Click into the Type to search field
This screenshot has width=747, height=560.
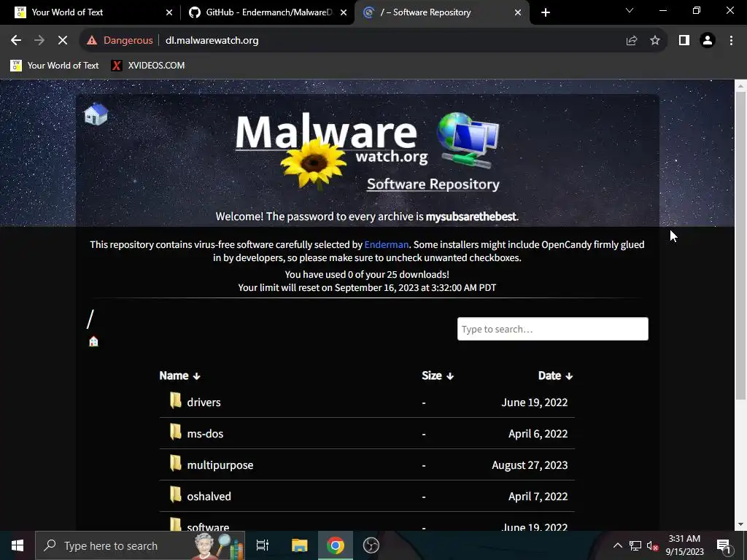[x=553, y=329]
